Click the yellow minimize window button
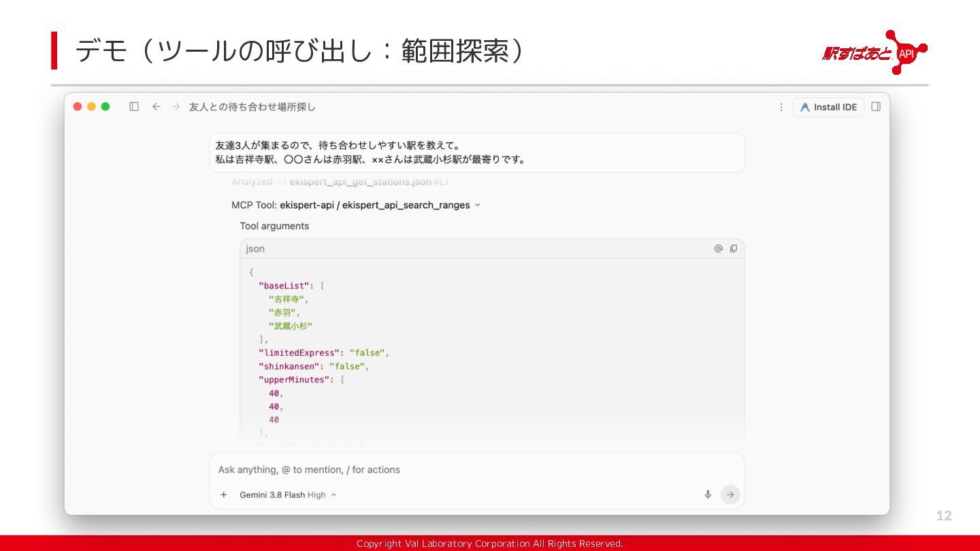This screenshot has height=551, width=980. 91,107
